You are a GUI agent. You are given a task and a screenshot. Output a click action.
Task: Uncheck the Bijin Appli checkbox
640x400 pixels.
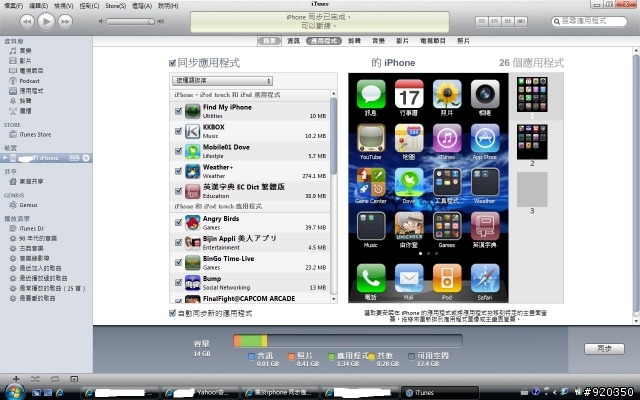pyautogui.click(x=178, y=242)
